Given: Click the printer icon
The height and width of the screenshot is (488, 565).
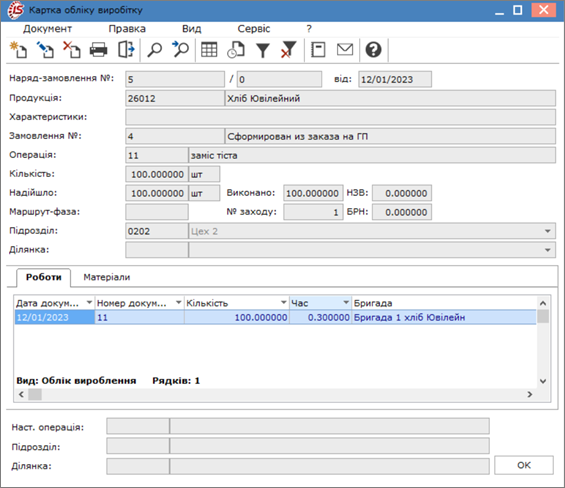Looking at the screenshot, I should [x=98, y=50].
